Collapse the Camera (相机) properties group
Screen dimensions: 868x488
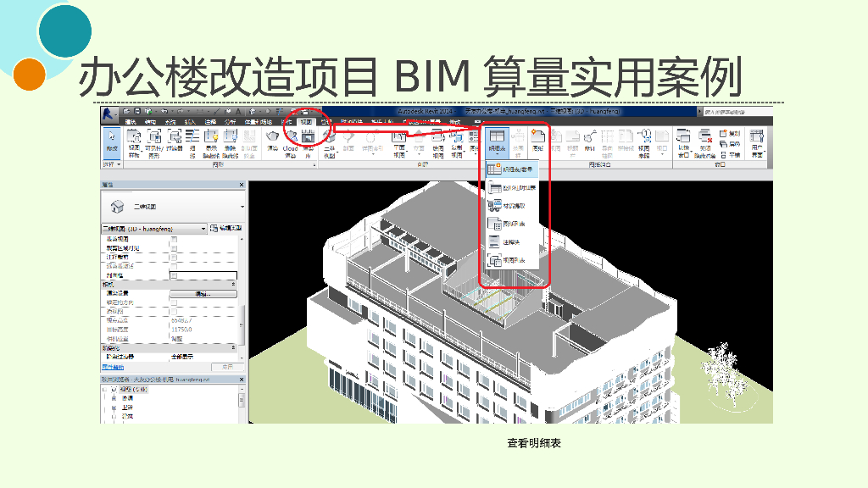[233, 285]
